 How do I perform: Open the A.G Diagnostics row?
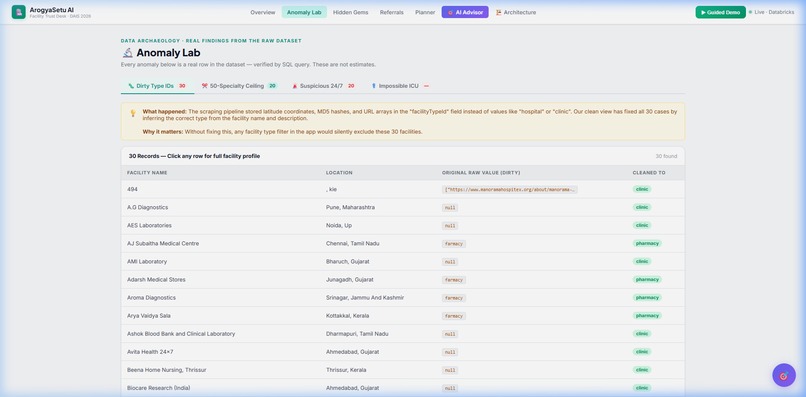[x=402, y=207]
